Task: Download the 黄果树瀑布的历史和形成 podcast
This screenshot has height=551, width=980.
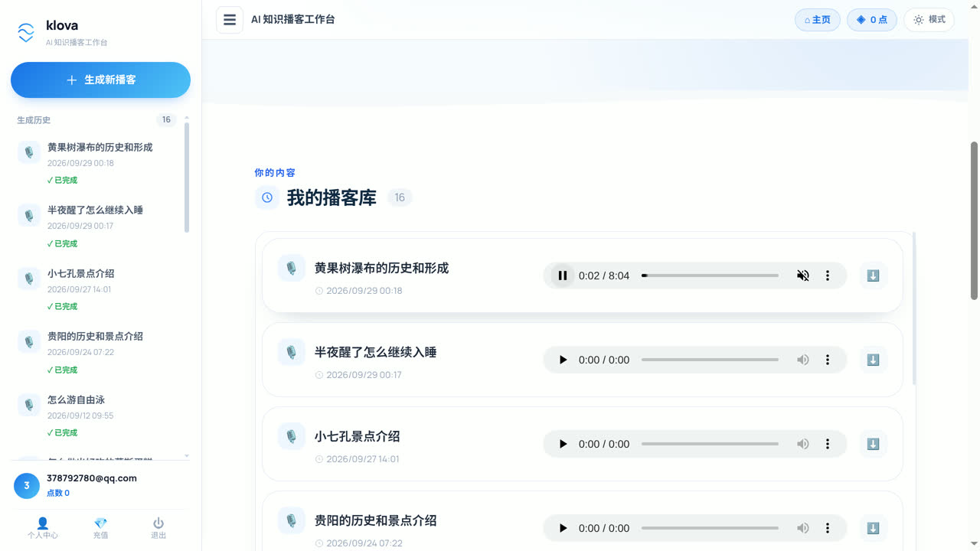Action: tap(873, 275)
